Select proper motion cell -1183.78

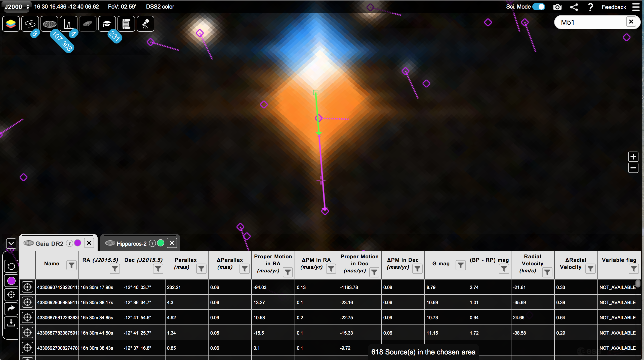coord(360,287)
